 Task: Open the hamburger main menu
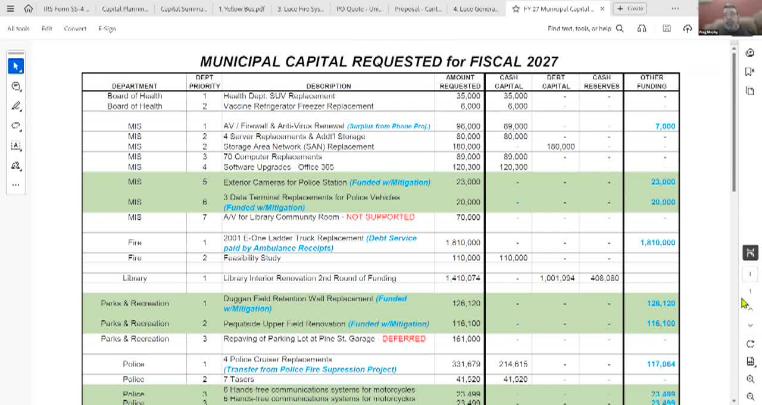pyautogui.click(x=11, y=8)
